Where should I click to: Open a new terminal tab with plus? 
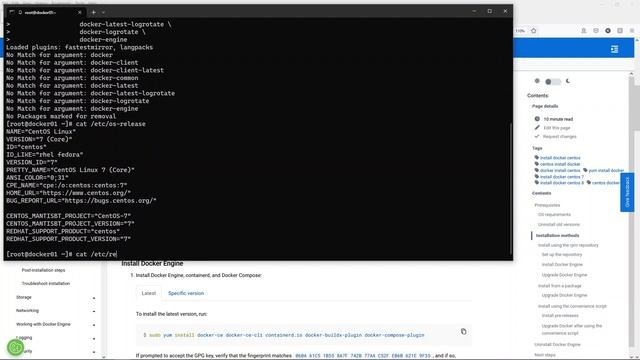click(93, 12)
